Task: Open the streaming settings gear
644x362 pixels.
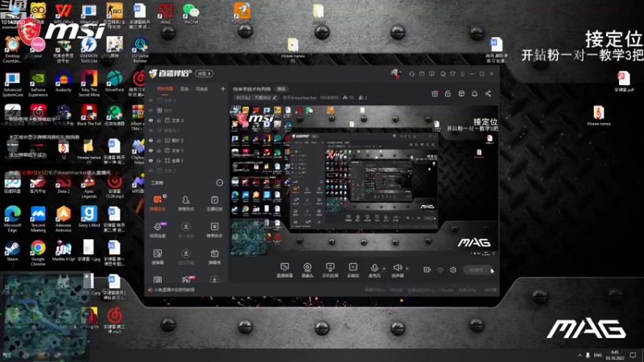Action: pos(453,269)
